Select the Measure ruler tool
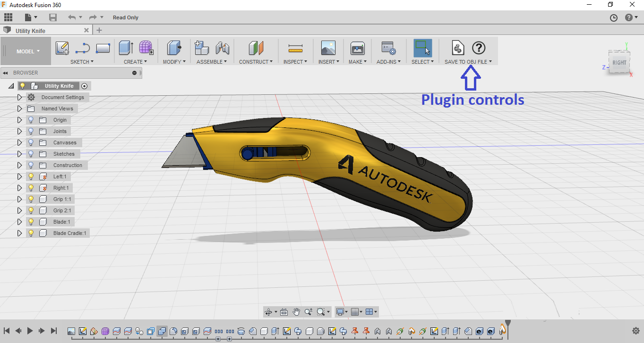 pyautogui.click(x=295, y=48)
